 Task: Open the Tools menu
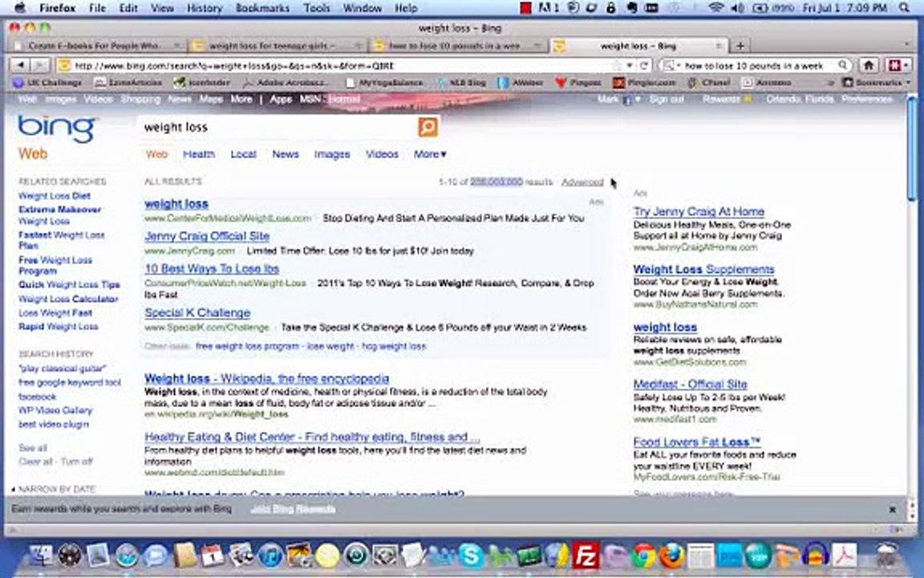click(x=317, y=8)
